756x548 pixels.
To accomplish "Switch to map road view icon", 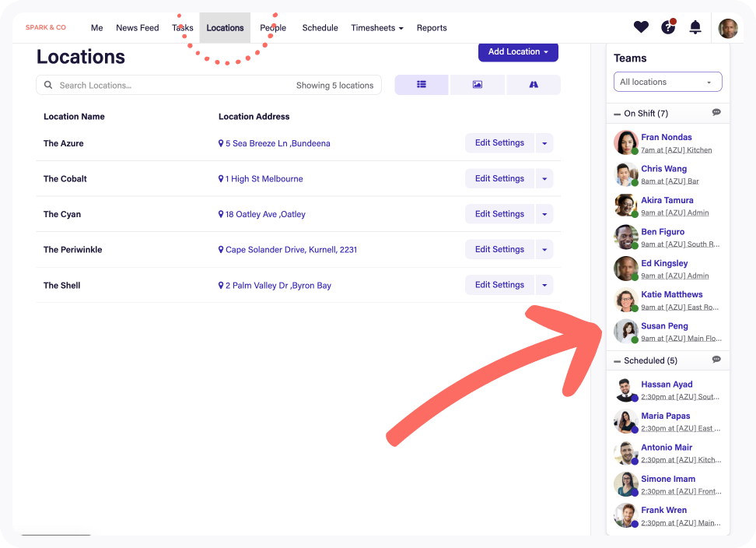I will point(534,85).
